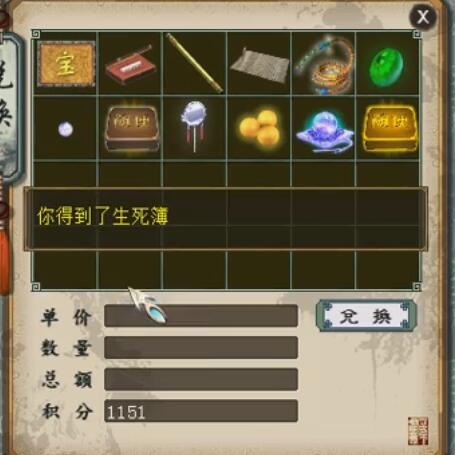The image size is (455, 455).
Task: Click the 总额 total amount field
Action: [201, 379]
